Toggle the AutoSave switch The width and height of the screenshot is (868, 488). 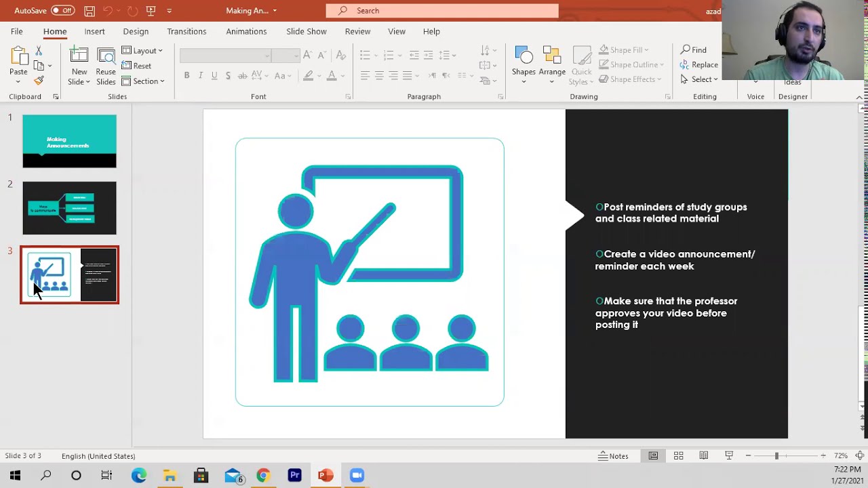pyautogui.click(x=63, y=10)
